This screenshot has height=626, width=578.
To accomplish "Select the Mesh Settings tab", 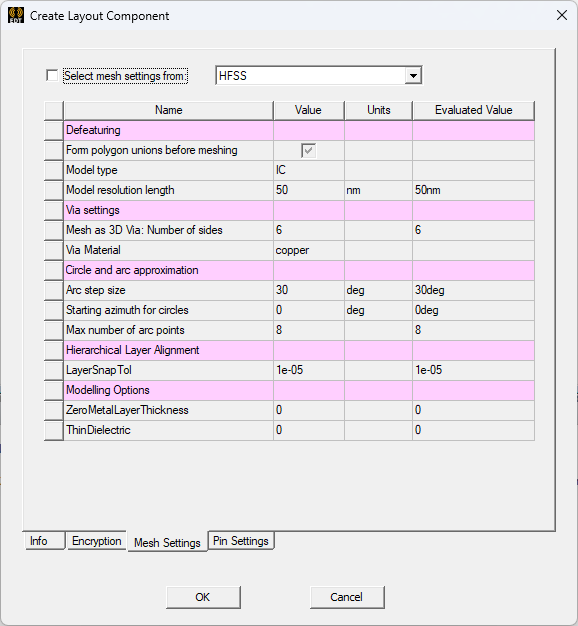I will 167,543.
